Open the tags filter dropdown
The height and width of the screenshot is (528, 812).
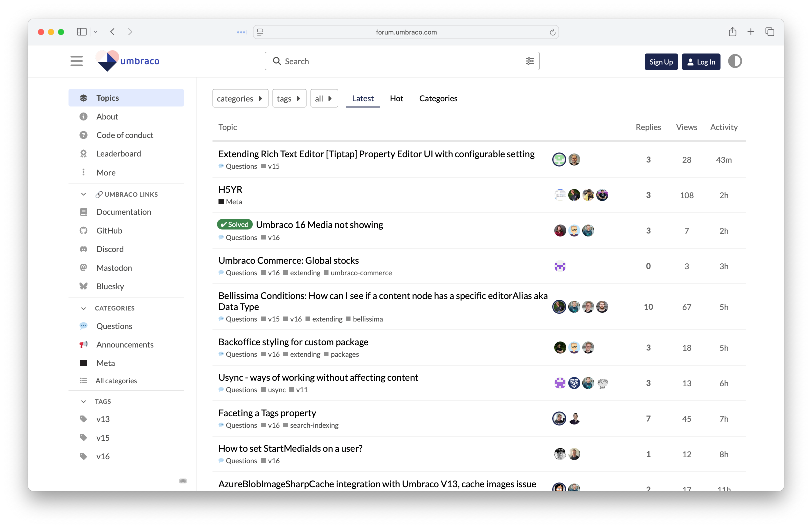(289, 98)
